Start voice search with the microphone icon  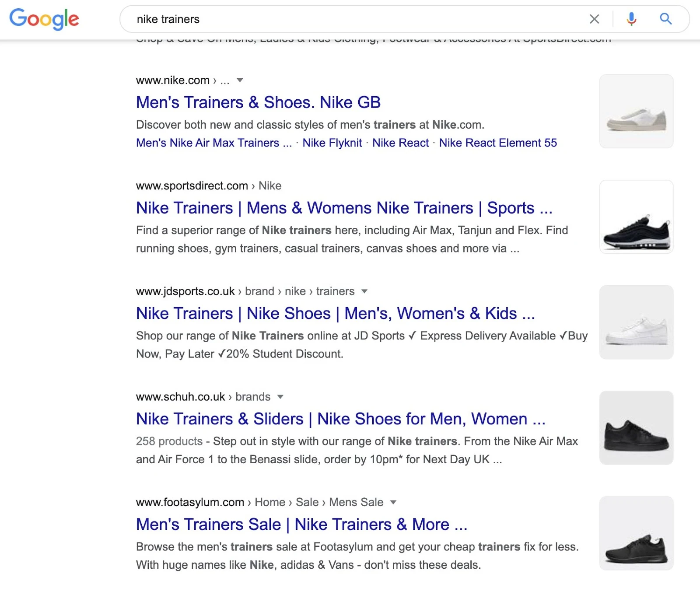[x=630, y=19]
